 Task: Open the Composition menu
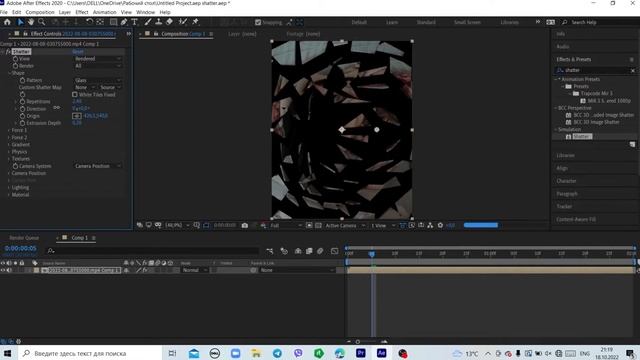[40, 12]
